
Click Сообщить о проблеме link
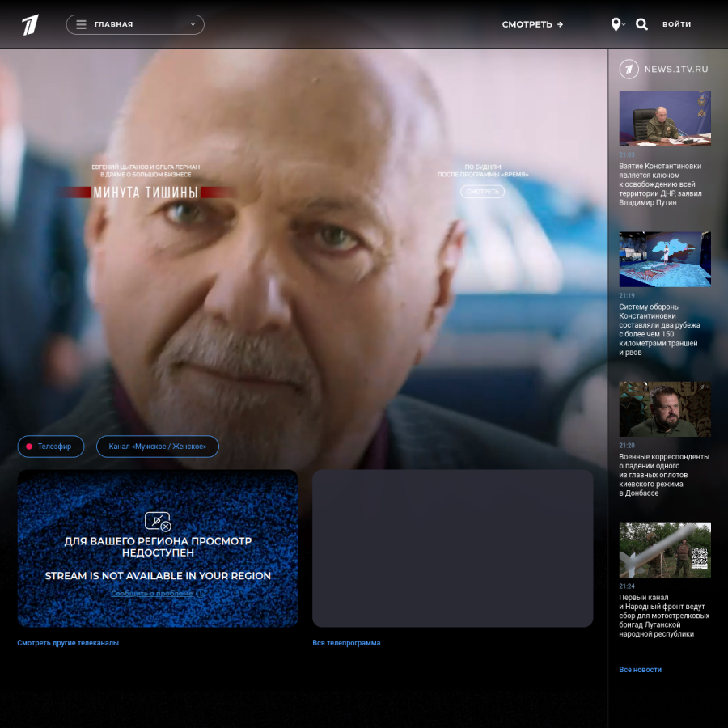[x=152, y=594]
